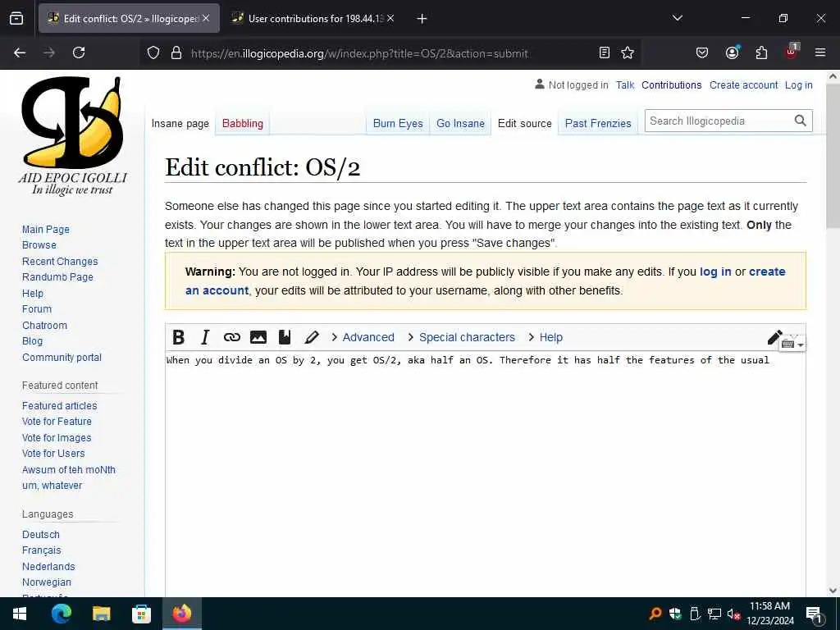Open Featured articles link

tap(59, 405)
